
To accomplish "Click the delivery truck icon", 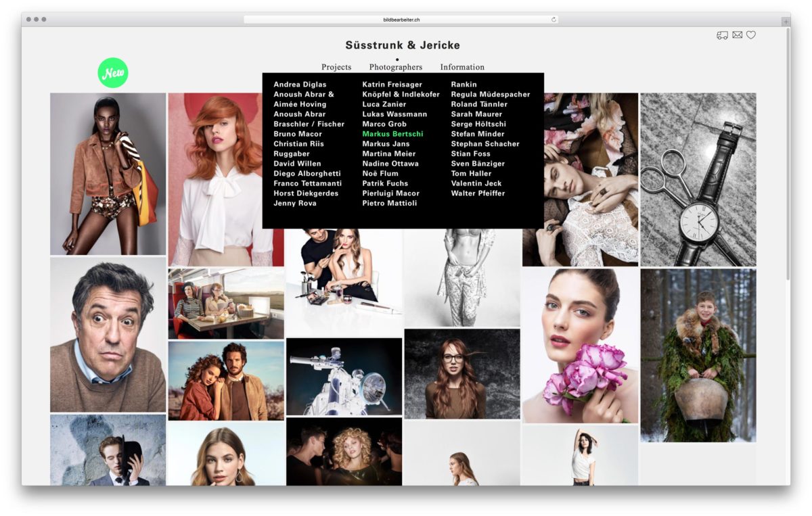I will 722,35.
